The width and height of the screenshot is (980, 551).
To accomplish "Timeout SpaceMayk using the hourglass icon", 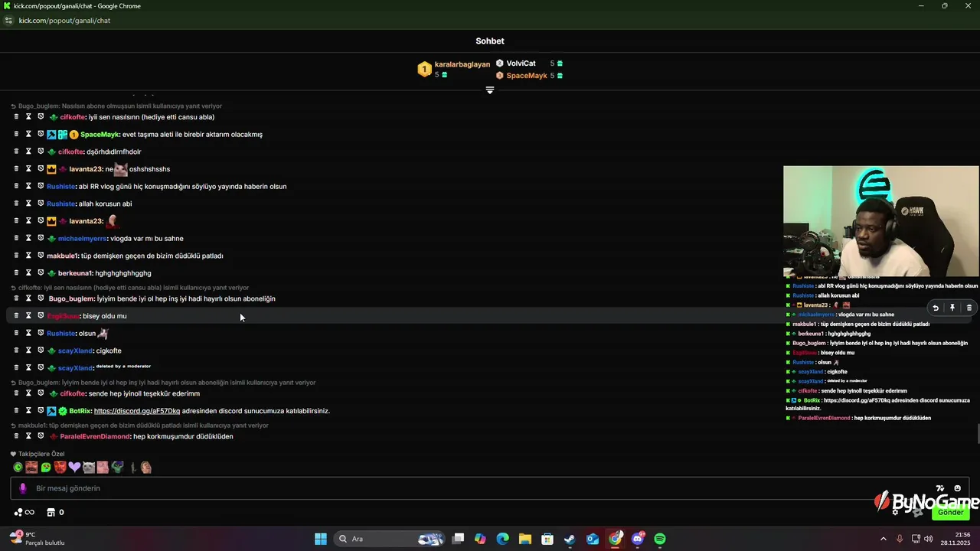I will coord(28,134).
